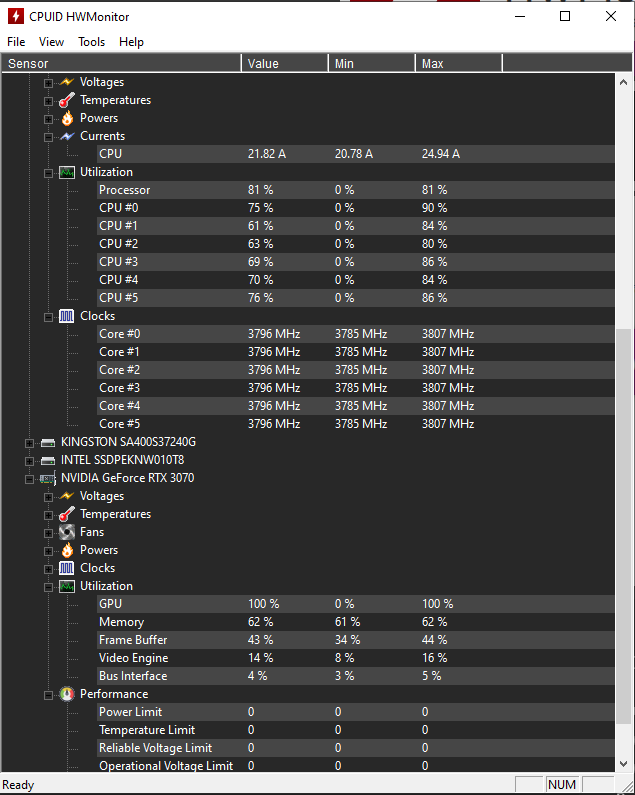This screenshot has width=635, height=795.
Task: Select the Frame Buffer row
Action: point(356,640)
